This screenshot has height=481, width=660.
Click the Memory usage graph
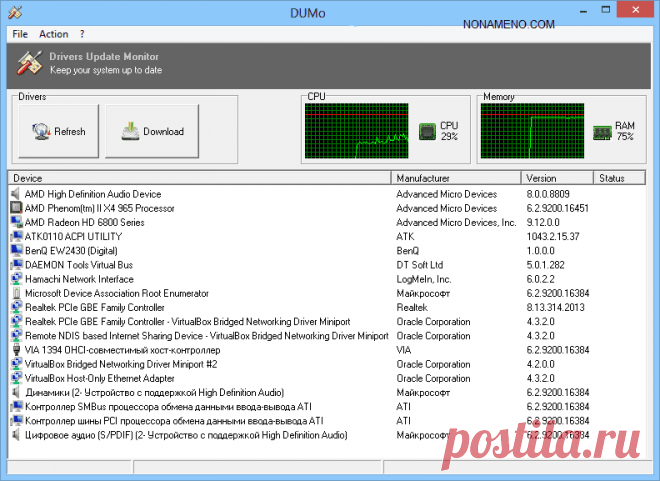pyautogui.click(x=532, y=131)
